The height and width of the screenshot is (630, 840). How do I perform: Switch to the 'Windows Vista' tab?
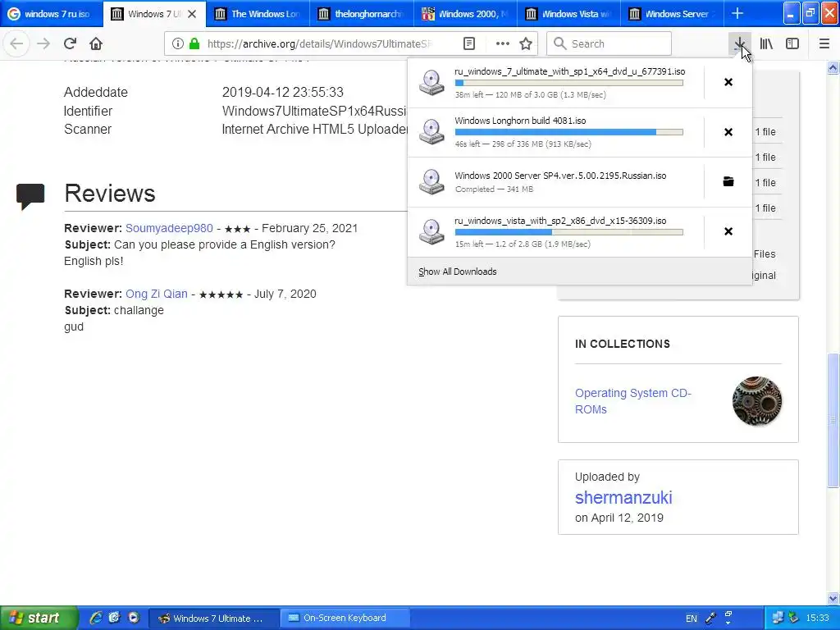[x=568, y=14]
